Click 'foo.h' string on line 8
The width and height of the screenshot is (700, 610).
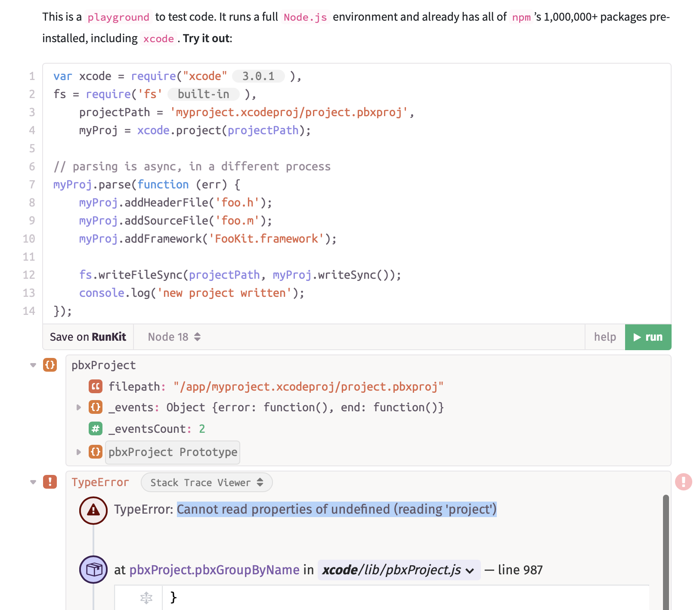pyautogui.click(x=237, y=203)
